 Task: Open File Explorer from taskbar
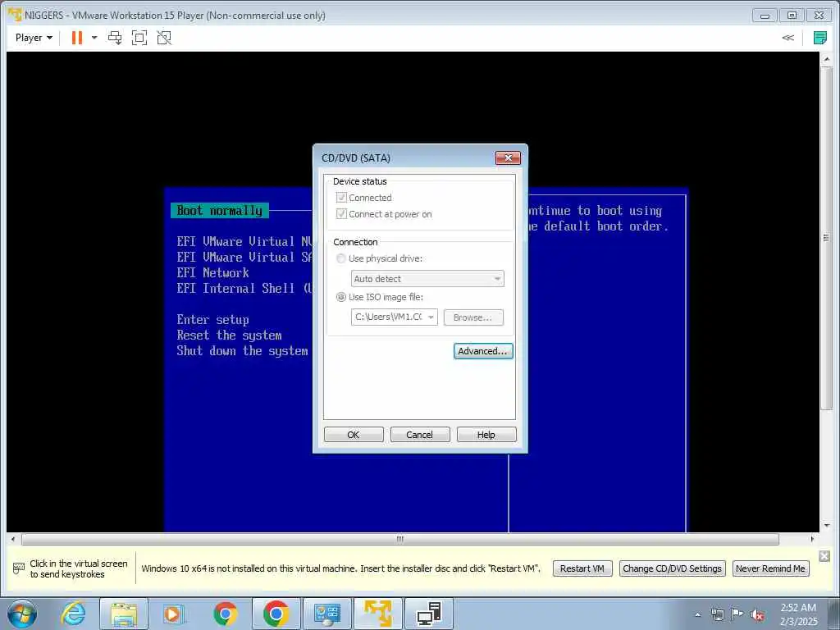pyautogui.click(x=124, y=614)
